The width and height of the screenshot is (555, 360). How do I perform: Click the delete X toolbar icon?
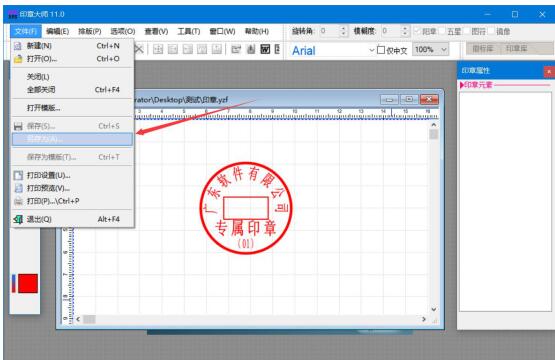point(139,49)
